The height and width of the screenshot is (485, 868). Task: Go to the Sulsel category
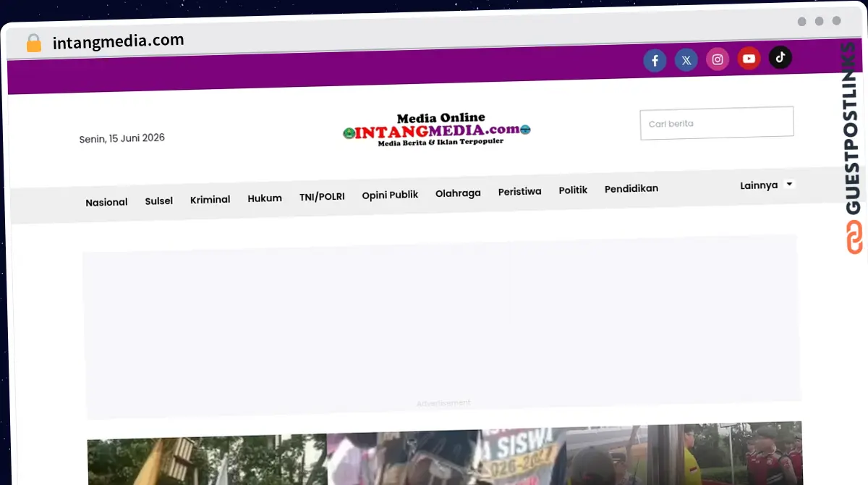[158, 201]
